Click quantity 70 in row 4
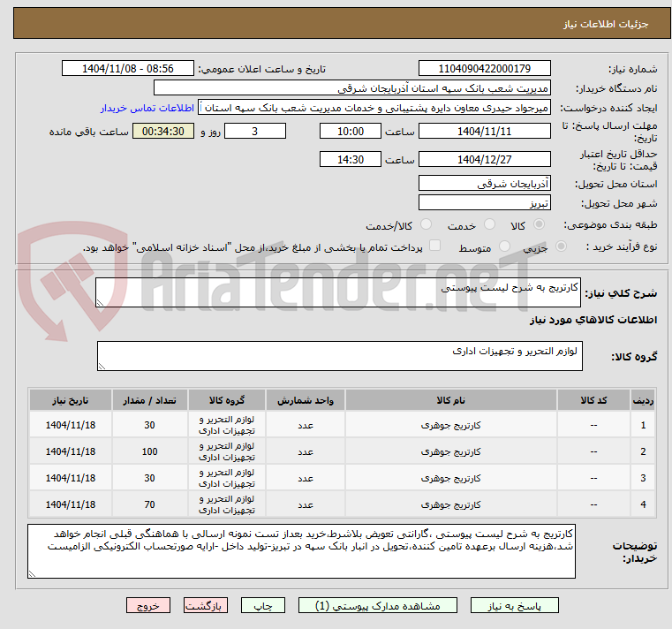672x629 pixels. (x=149, y=504)
